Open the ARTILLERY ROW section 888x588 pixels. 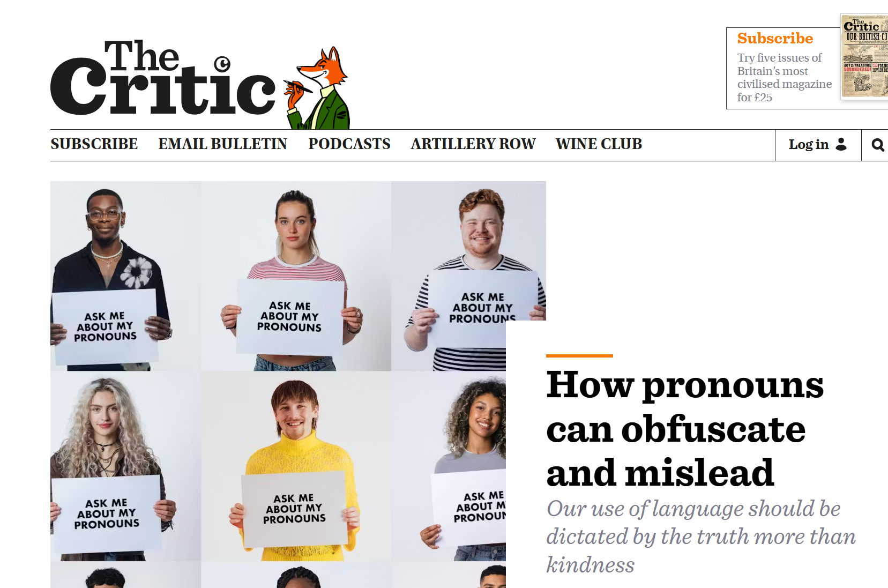pyautogui.click(x=473, y=144)
